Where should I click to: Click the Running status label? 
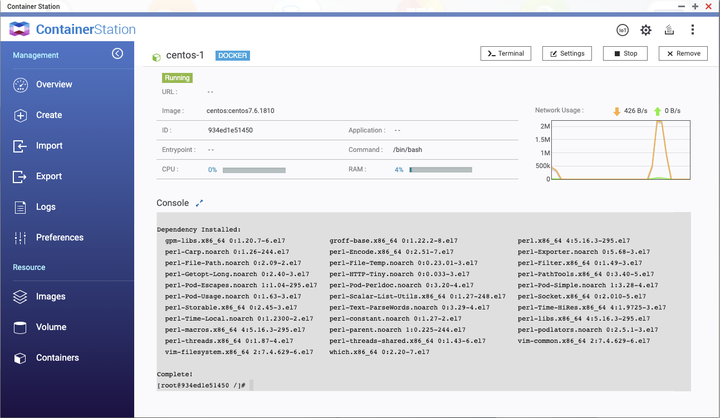coord(177,78)
